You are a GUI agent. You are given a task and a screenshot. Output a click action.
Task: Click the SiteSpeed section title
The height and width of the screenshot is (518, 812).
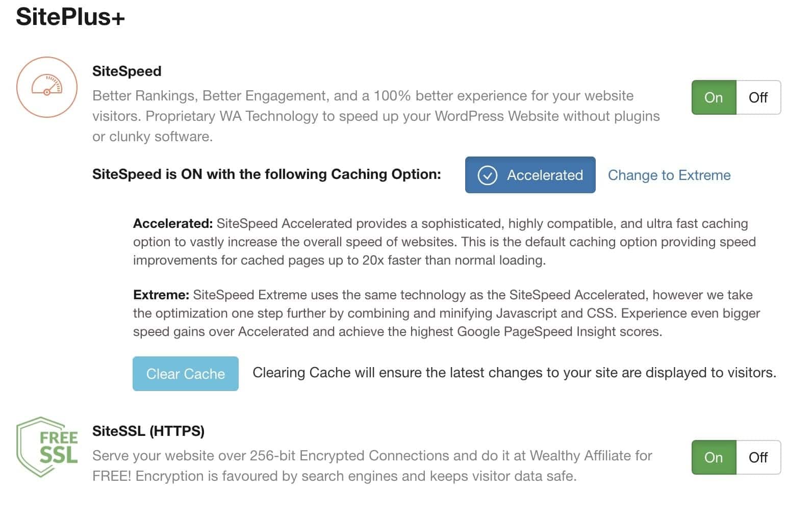pyautogui.click(x=126, y=71)
